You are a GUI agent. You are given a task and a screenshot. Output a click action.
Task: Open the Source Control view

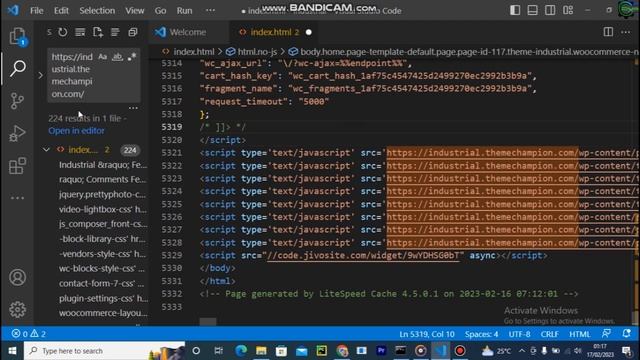17,101
